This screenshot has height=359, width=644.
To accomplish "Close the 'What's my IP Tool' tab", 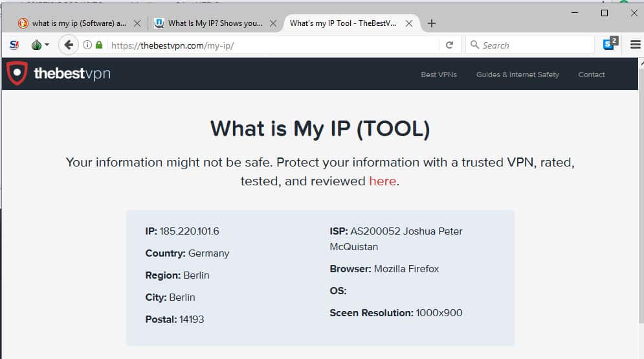I will click(x=409, y=23).
